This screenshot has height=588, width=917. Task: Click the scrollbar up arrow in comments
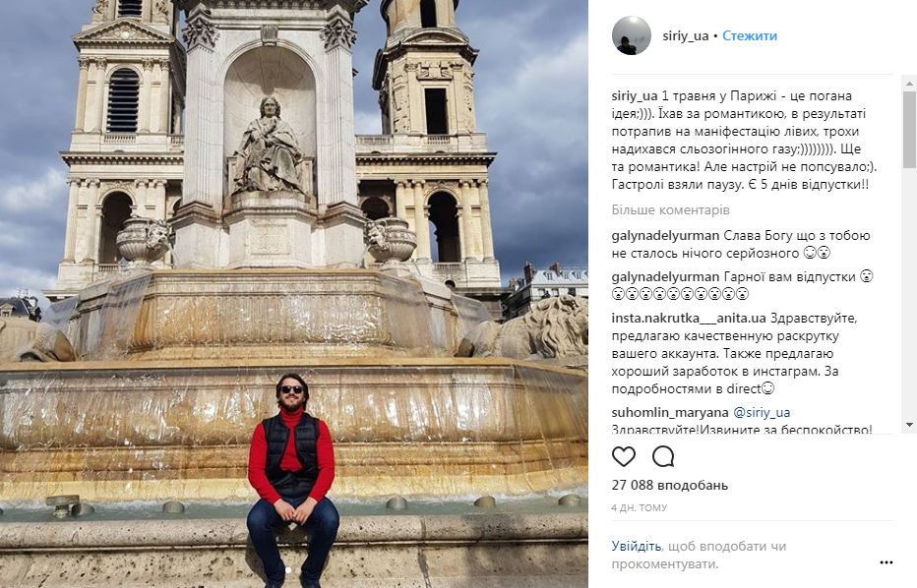[909, 84]
